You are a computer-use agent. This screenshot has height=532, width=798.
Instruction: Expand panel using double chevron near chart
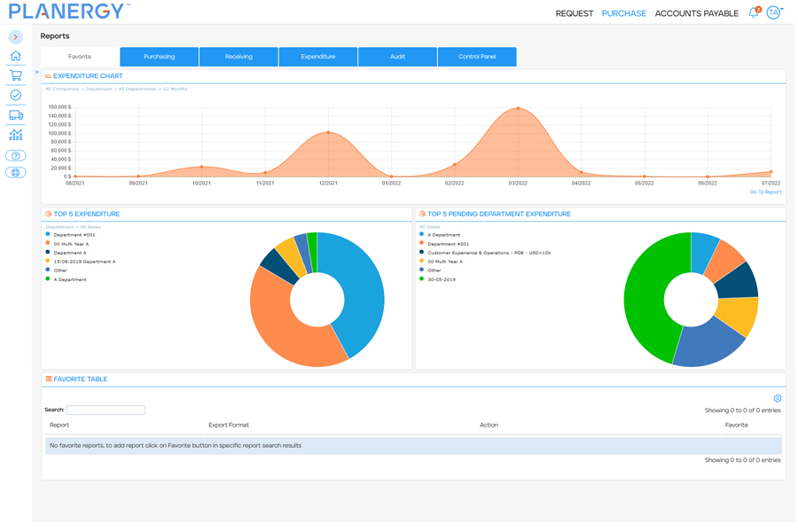click(37, 73)
